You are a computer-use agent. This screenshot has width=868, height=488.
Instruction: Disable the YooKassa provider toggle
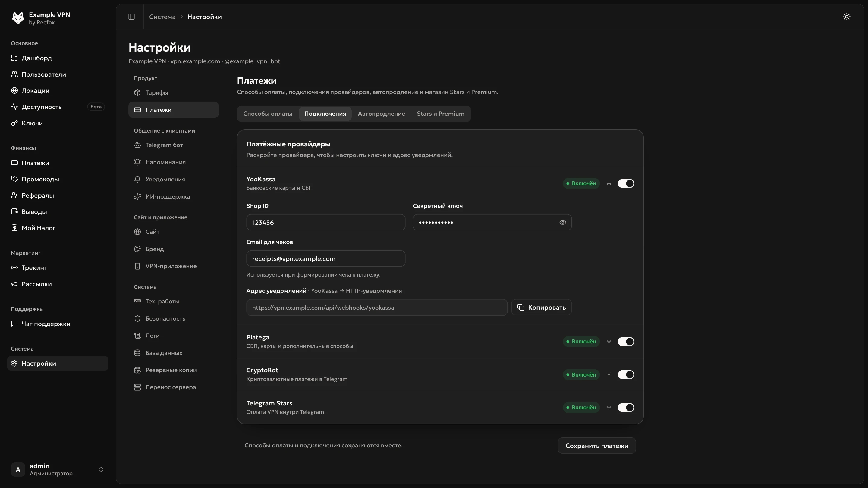pyautogui.click(x=626, y=183)
